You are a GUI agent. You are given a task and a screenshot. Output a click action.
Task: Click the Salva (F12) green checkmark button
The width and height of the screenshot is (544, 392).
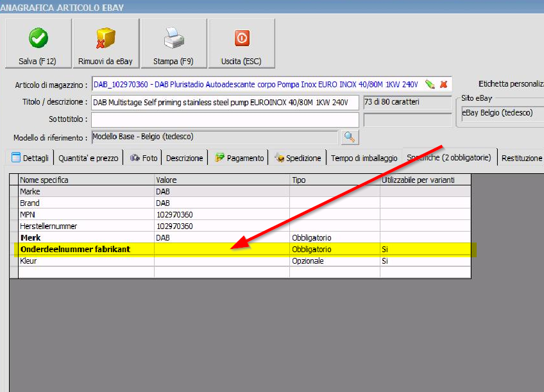point(38,44)
